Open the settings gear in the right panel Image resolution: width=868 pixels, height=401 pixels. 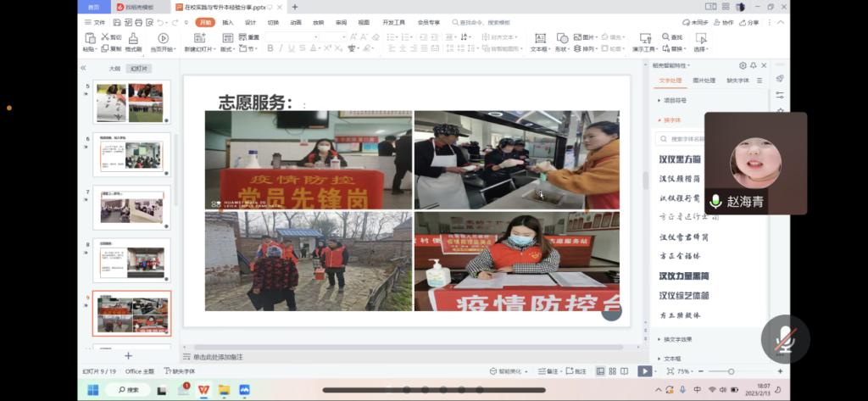click(x=743, y=65)
